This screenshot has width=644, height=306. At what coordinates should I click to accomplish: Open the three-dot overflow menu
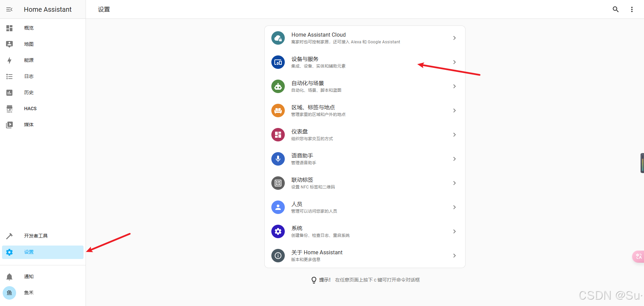[632, 9]
